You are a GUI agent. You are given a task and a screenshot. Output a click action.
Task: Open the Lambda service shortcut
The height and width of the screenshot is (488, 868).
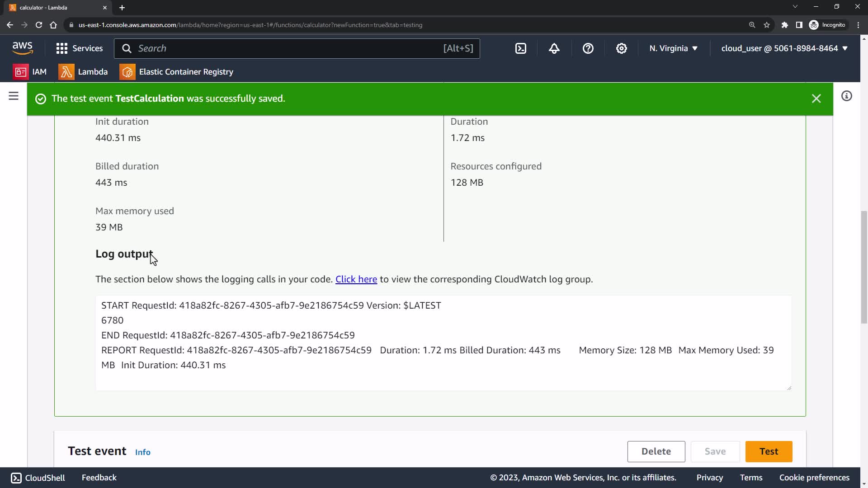[x=83, y=72]
